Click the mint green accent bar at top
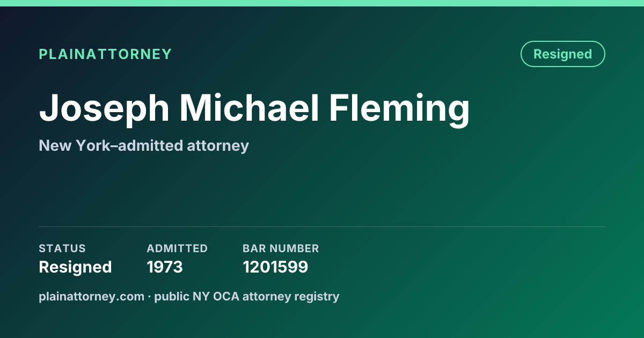The height and width of the screenshot is (338, 644). click(x=322, y=3)
